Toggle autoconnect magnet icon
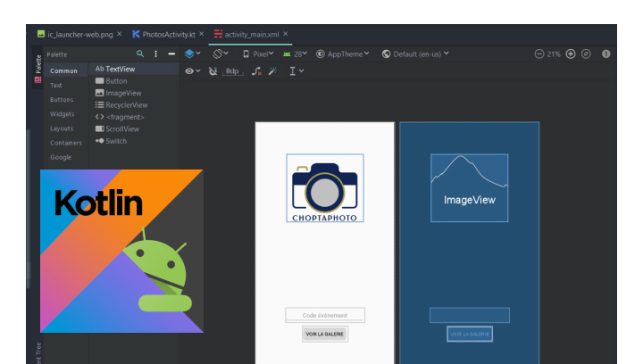The image size is (643, 364). (x=213, y=71)
